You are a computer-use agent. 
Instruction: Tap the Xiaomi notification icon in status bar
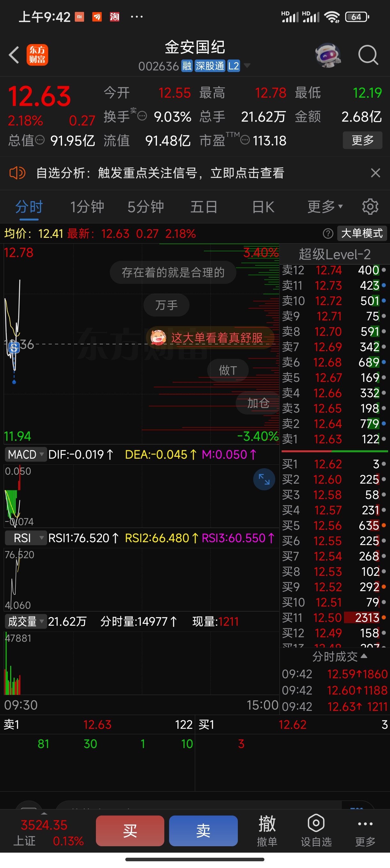click(79, 17)
